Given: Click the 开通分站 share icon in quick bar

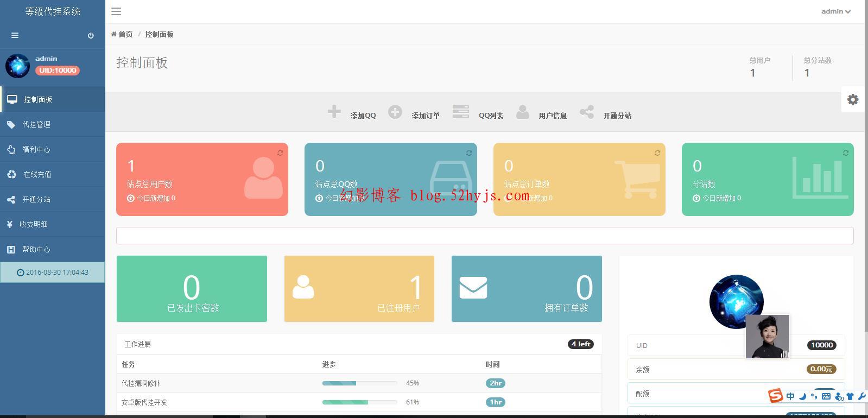Looking at the screenshot, I should click(x=586, y=112).
